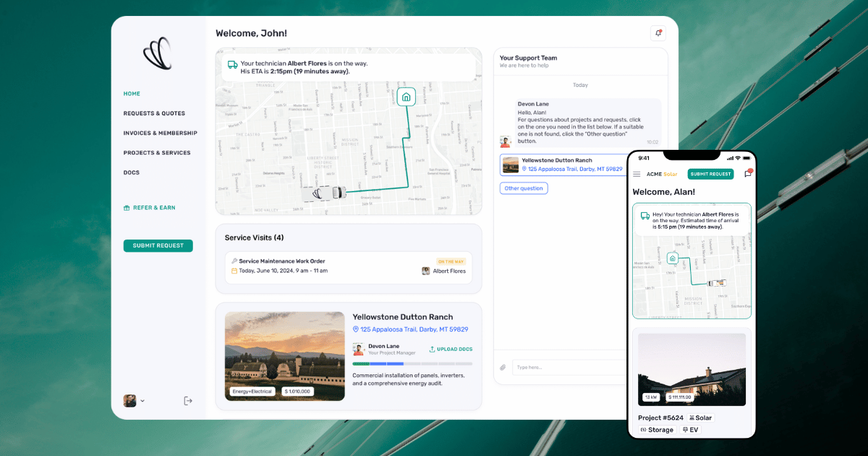Click the truck icon in the desktop ETA banner
The height and width of the screenshot is (456, 868).
tap(233, 64)
